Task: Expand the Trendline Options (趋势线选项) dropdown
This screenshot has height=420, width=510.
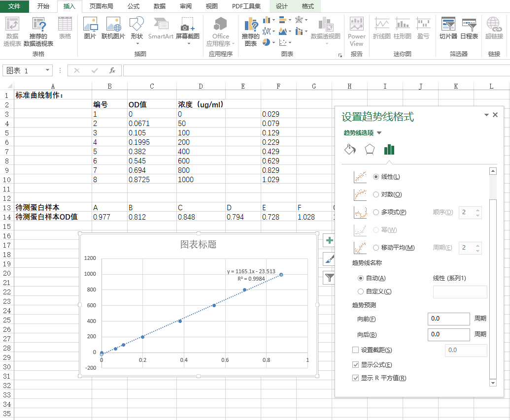Action: point(379,133)
